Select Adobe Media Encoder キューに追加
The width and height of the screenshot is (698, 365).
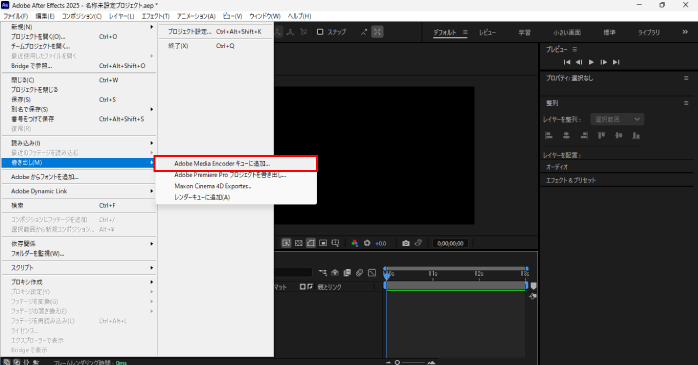click(x=235, y=163)
